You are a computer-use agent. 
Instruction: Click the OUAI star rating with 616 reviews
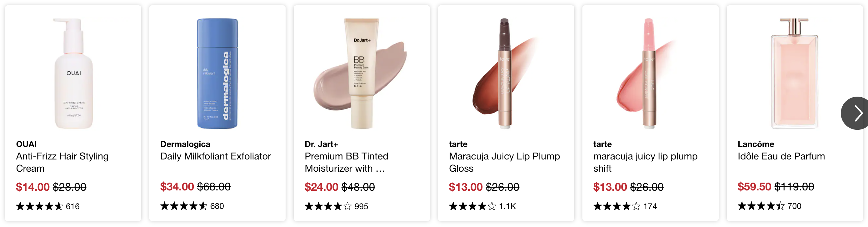(47, 206)
